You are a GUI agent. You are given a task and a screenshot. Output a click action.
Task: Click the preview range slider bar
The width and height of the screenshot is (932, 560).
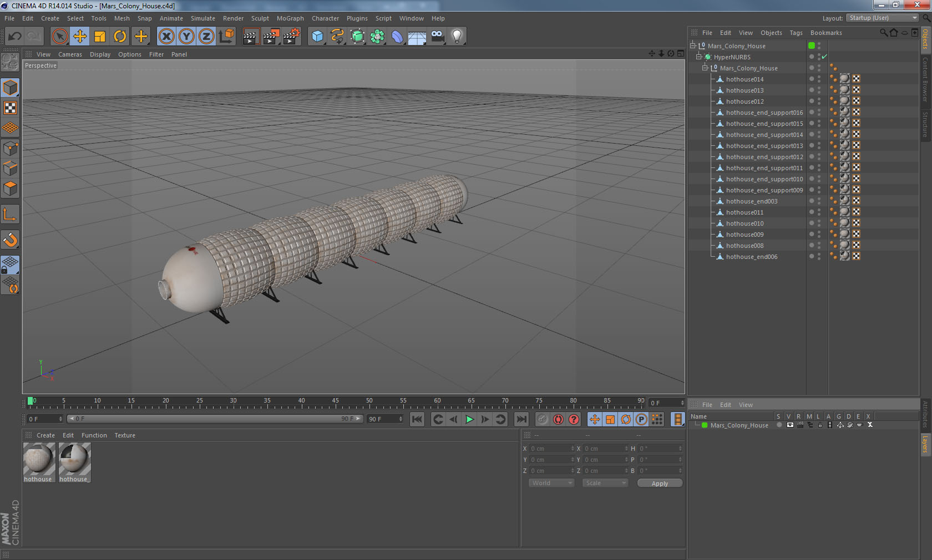215,419
